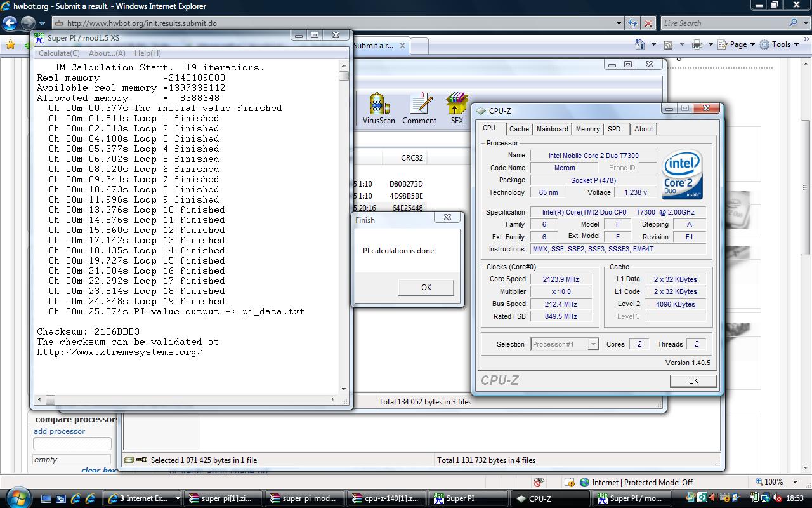Viewport: 812px width, 508px height.
Task: Click Show Desktop in quick launch
Action: click(46, 498)
